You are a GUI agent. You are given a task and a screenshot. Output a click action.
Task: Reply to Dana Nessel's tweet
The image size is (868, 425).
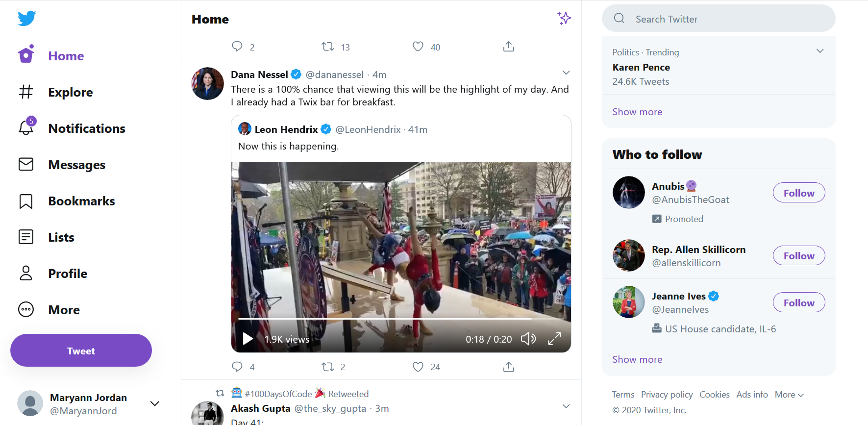(237, 367)
